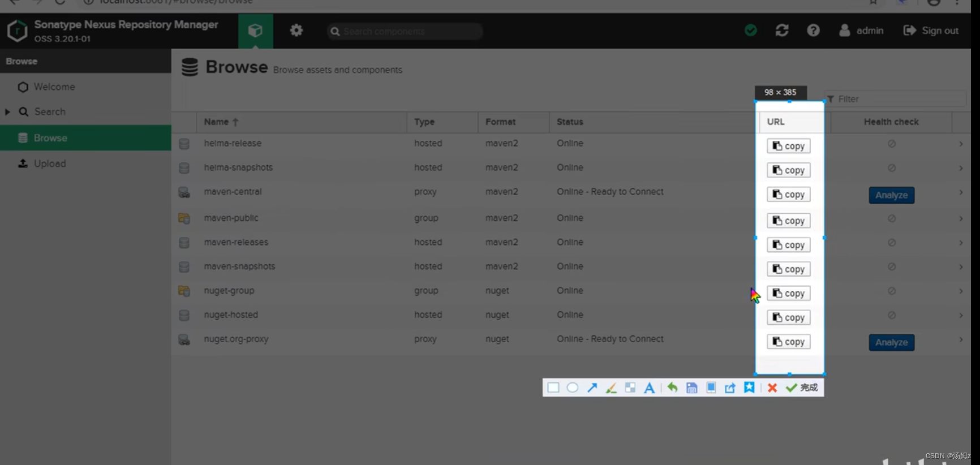Viewport: 980px width, 465px height.
Task: Open the admin user account
Action: pyautogui.click(x=861, y=31)
